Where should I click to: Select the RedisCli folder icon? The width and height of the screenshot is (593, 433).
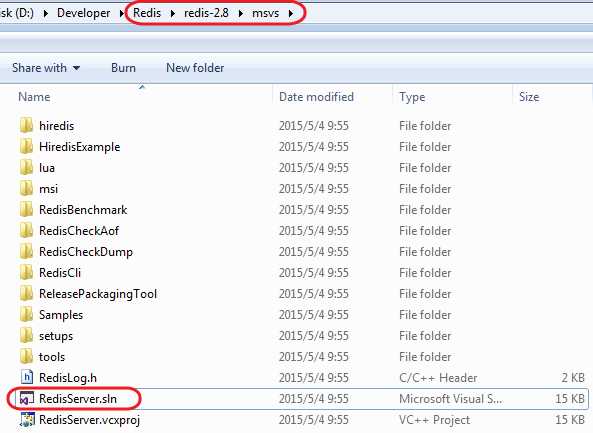click(x=26, y=273)
